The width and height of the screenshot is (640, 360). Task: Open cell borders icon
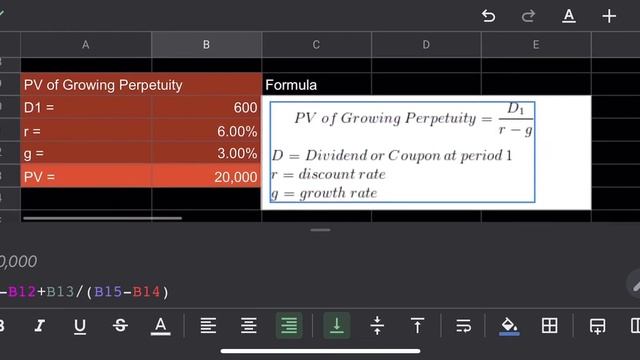point(549,326)
